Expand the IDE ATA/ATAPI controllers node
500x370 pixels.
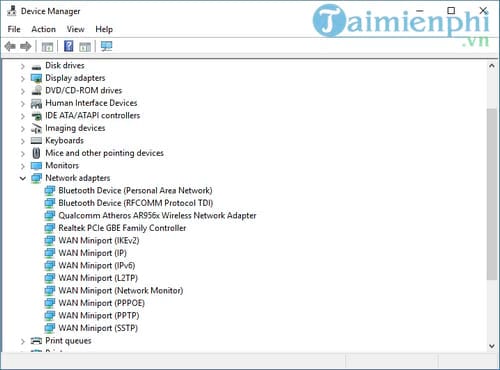[23, 116]
